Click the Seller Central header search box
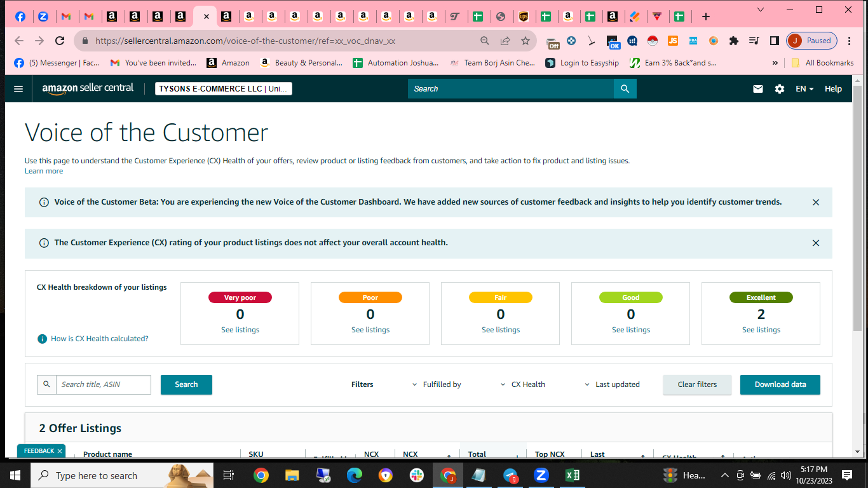 tap(511, 89)
